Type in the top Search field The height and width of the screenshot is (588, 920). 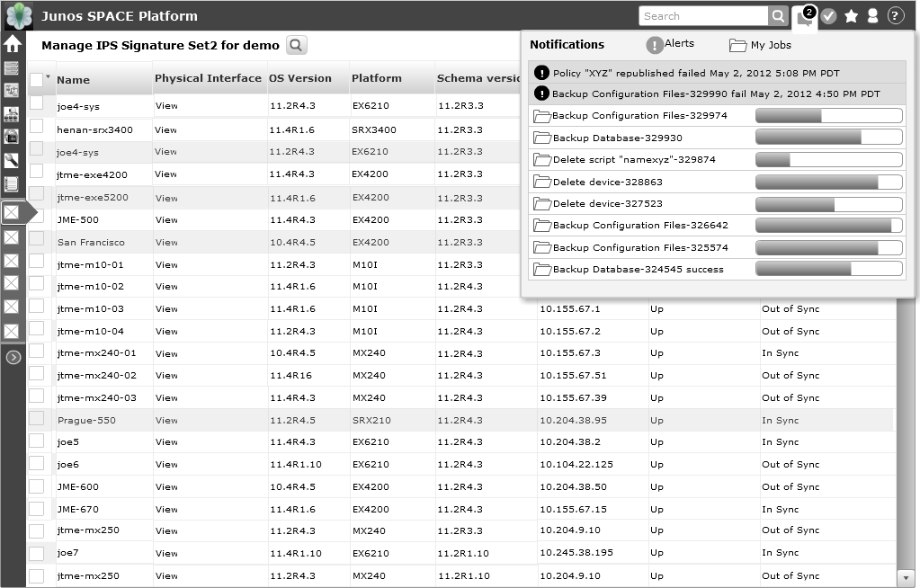tap(703, 16)
